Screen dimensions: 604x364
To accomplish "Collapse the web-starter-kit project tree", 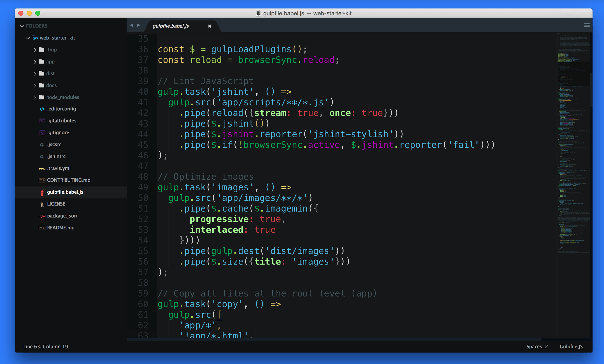I will [x=28, y=38].
